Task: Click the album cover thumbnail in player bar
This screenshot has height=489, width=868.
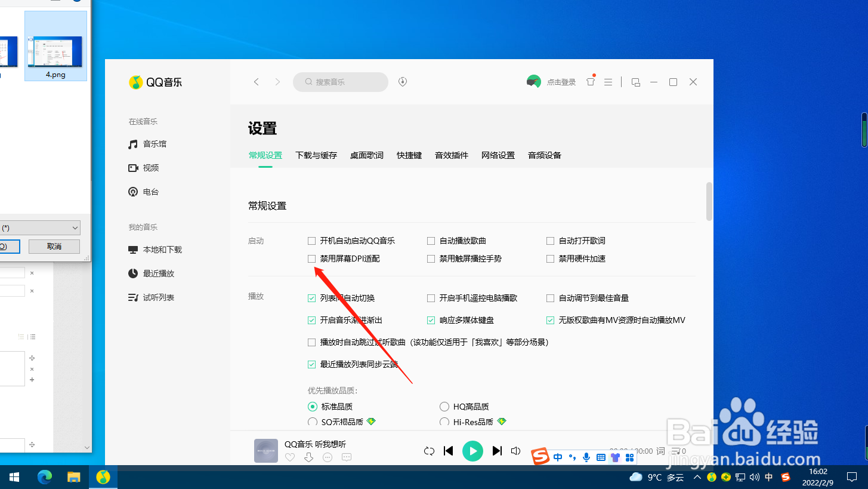Action: click(x=266, y=451)
